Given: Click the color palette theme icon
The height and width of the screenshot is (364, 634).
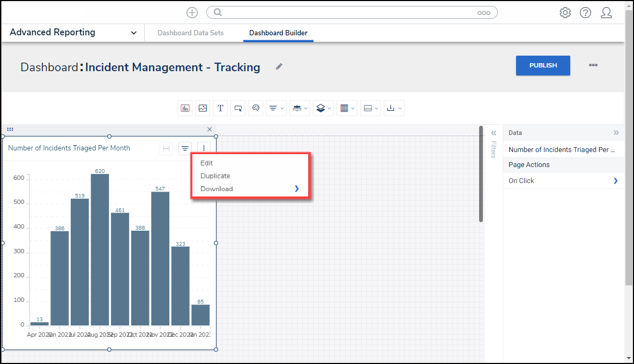Looking at the screenshot, I should click(256, 108).
